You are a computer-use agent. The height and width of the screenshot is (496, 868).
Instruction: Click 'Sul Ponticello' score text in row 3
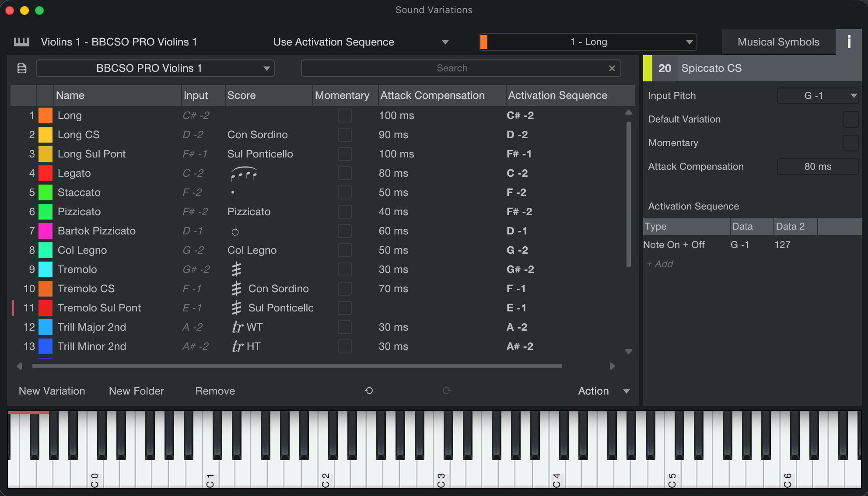pyautogui.click(x=260, y=154)
